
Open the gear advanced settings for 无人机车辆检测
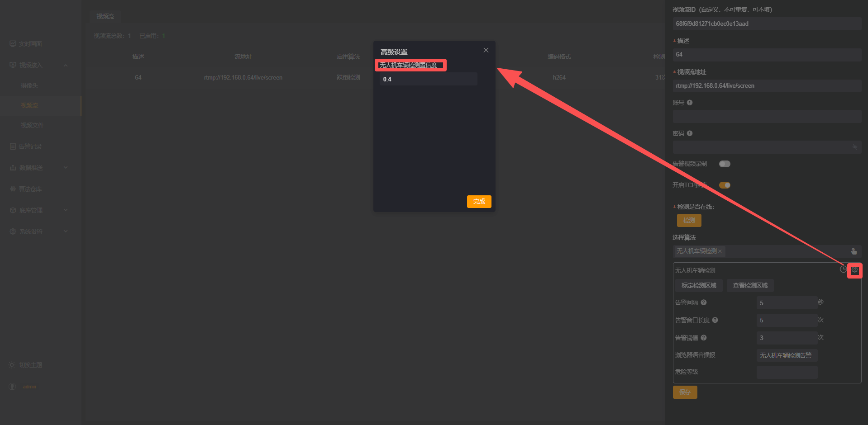(854, 270)
